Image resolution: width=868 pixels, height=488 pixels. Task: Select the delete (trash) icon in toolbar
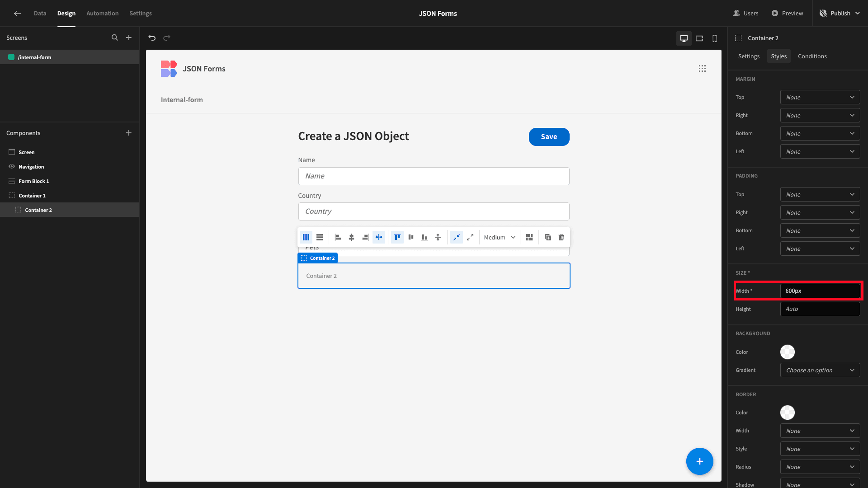[561, 237]
